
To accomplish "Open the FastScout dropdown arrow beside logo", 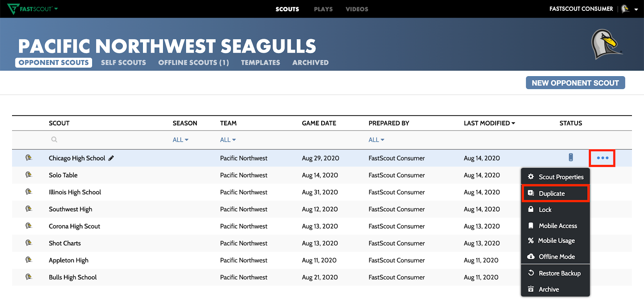I will [56, 8].
